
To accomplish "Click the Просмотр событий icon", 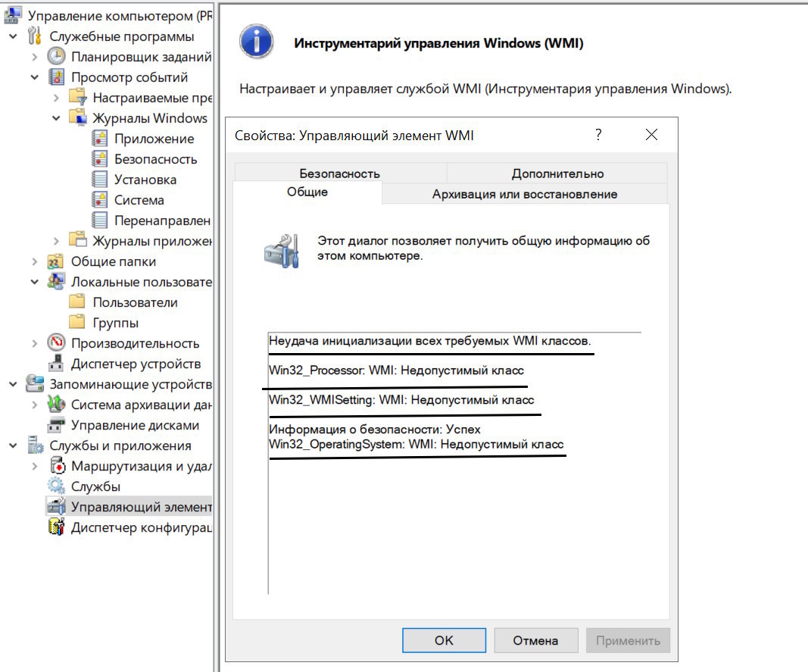I will pyautogui.click(x=57, y=77).
